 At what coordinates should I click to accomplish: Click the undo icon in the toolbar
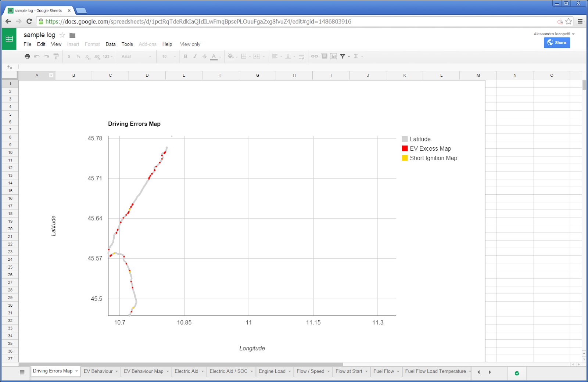click(36, 56)
